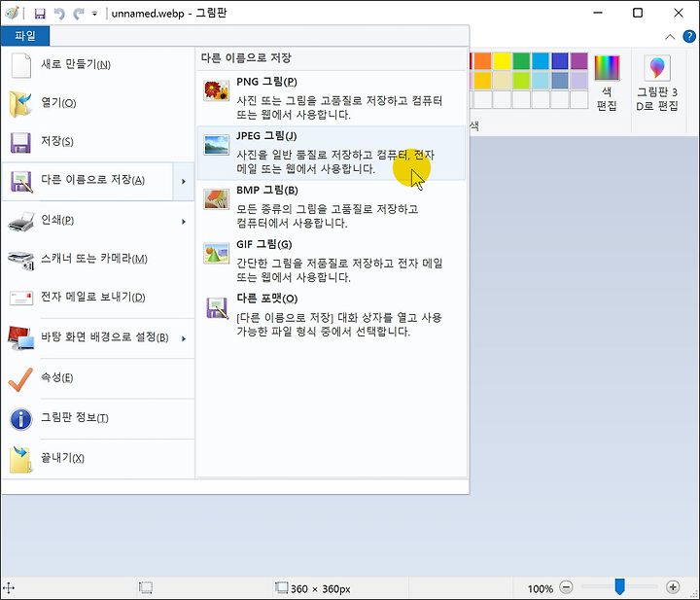The height and width of the screenshot is (600, 700).
Task: Click the exit folder icon for 끝내기
Action: [21, 459]
